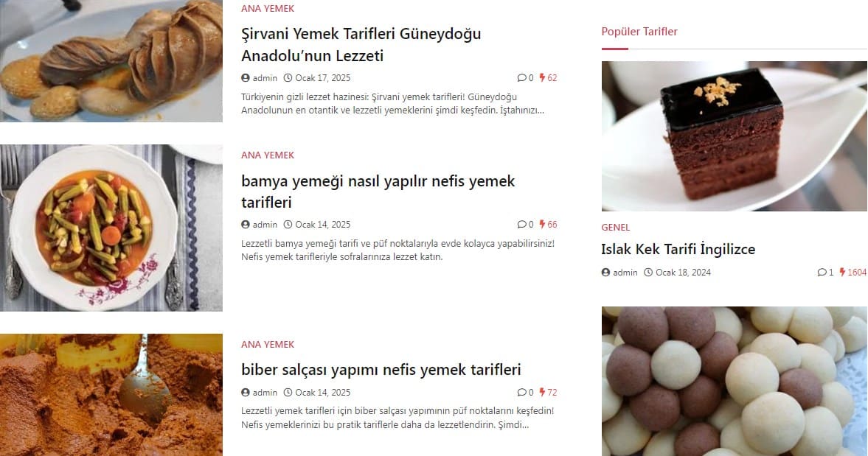Viewport: 868px width, 456px height.
Task: Open Şirvani Yemek Tarifleri article title
Action: 361,45
